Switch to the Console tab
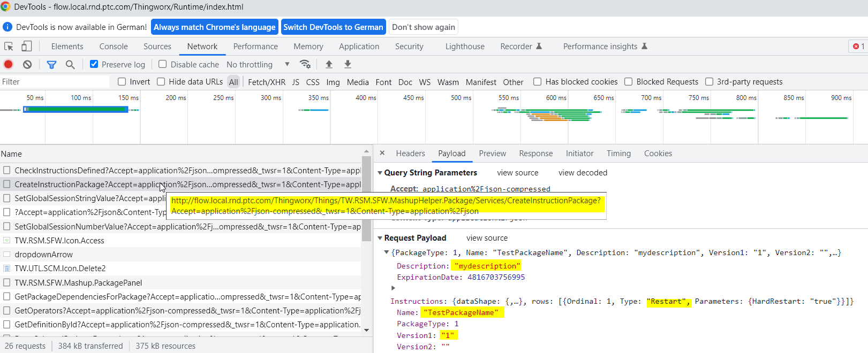Image resolution: width=868 pixels, height=353 pixels. tap(114, 47)
